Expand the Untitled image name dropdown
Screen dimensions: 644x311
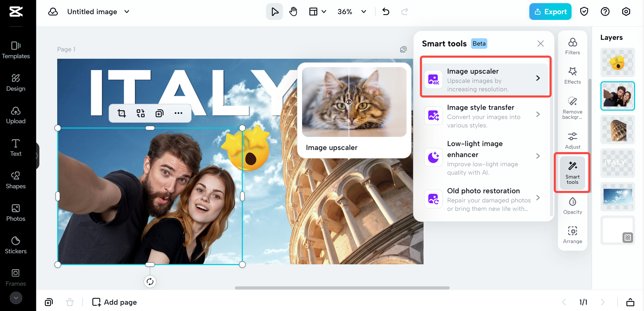click(x=127, y=12)
